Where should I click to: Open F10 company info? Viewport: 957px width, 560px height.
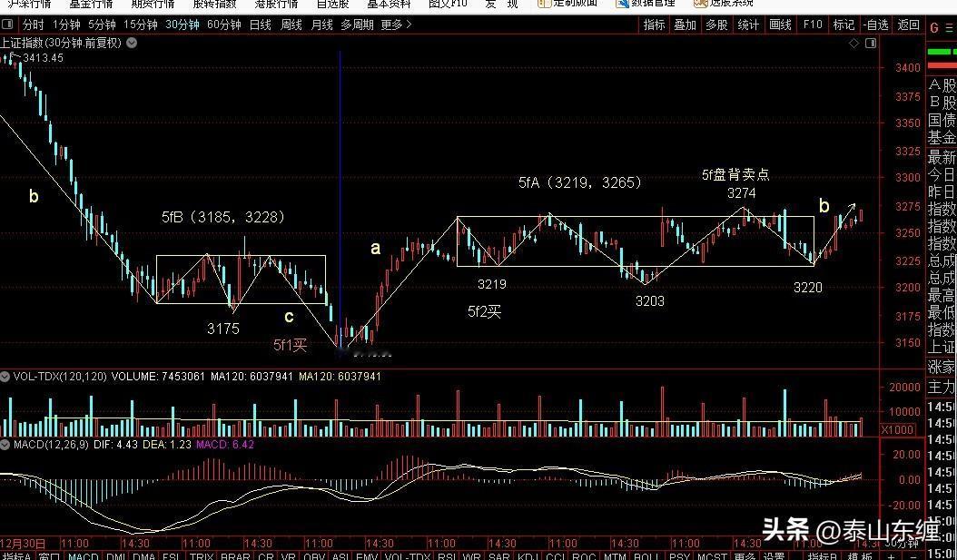813,25
